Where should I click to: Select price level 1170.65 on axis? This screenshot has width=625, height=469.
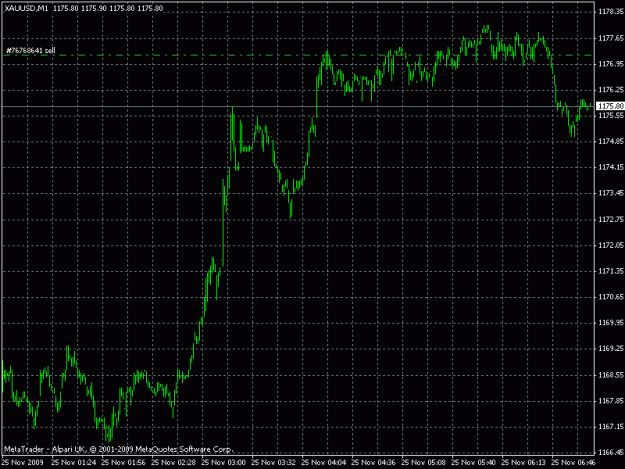611,297
